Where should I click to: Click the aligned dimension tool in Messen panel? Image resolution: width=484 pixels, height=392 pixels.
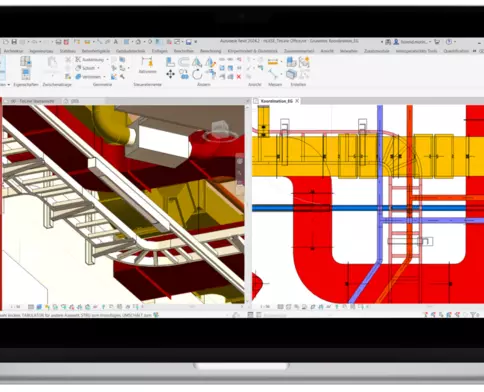(x=273, y=62)
